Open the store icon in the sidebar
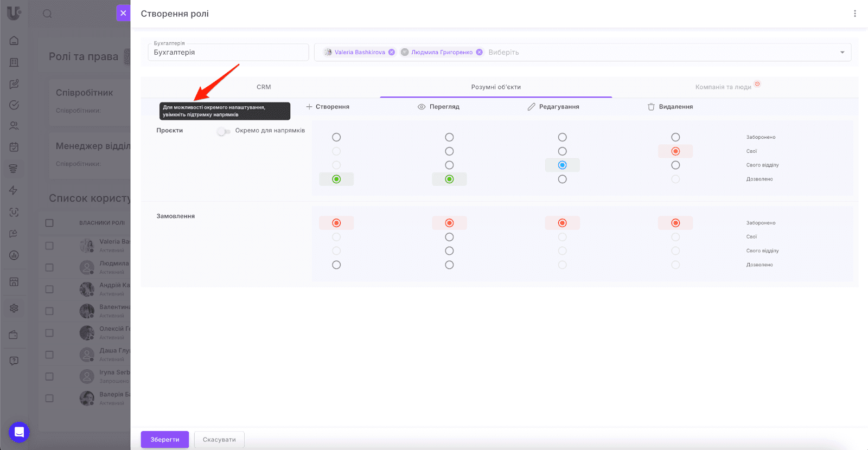 click(x=14, y=282)
